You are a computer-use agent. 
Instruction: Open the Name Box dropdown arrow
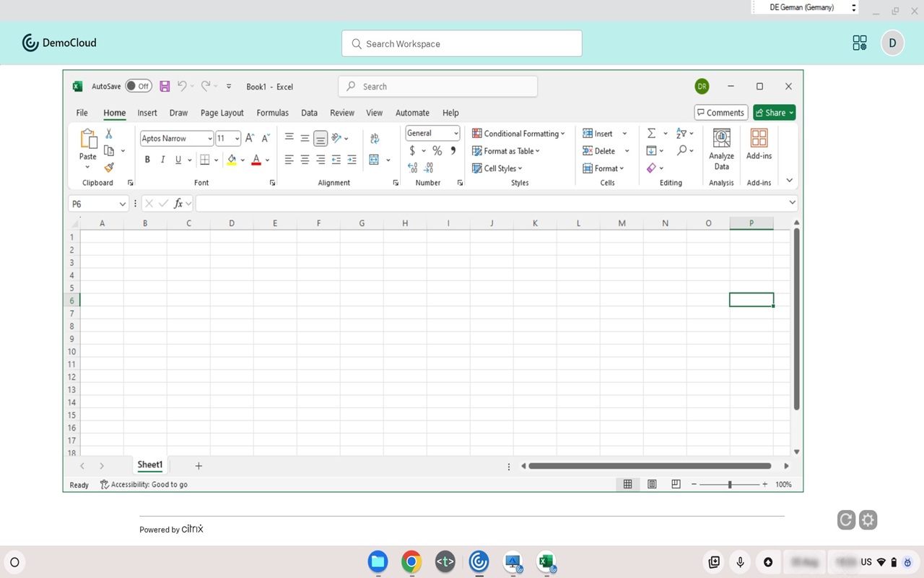(122, 204)
